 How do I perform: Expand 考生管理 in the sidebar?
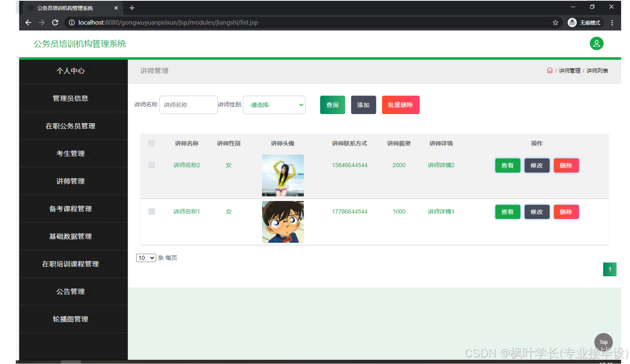coord(73,153)
